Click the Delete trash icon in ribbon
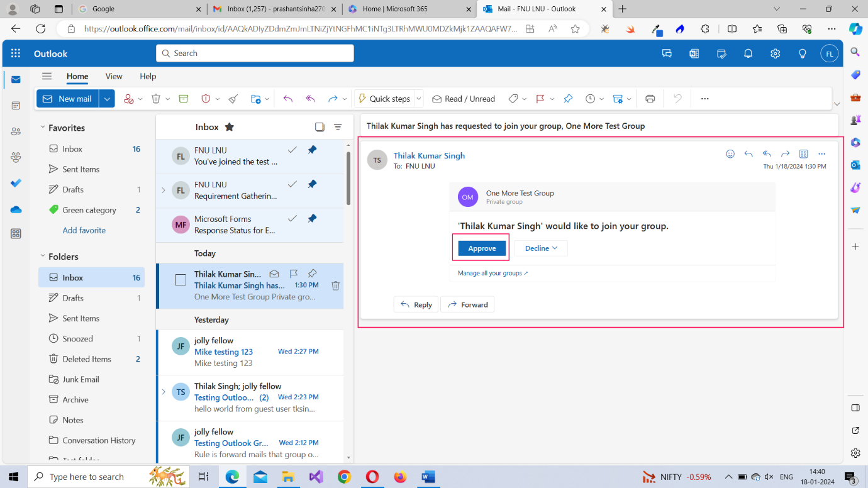Image resolution: width=868 pixels, height=488 pixels. click(x=156, y=99)
